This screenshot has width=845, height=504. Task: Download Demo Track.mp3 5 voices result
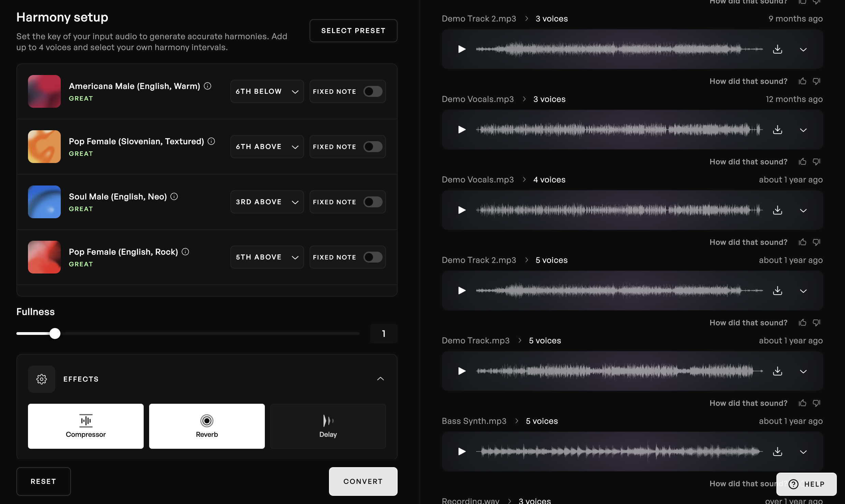[777, 371]
